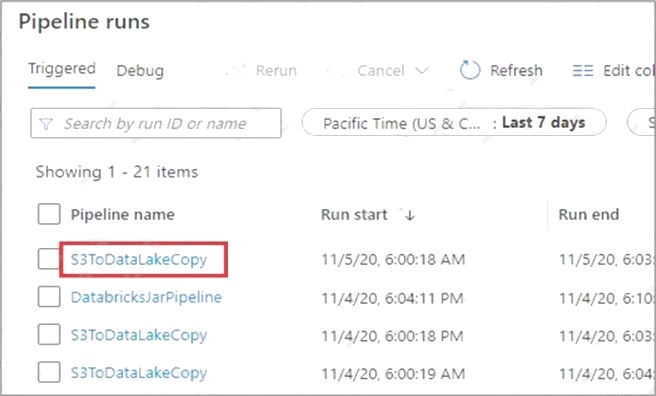Click the Edit columns list icon
The width and height of the screenshot is (656, 396).
[583, 70]
